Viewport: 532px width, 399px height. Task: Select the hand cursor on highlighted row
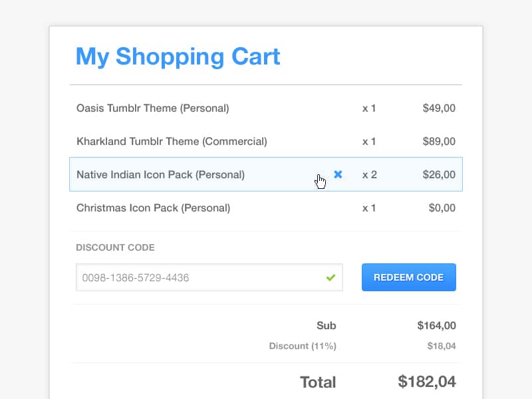click(x=319, y=180)
